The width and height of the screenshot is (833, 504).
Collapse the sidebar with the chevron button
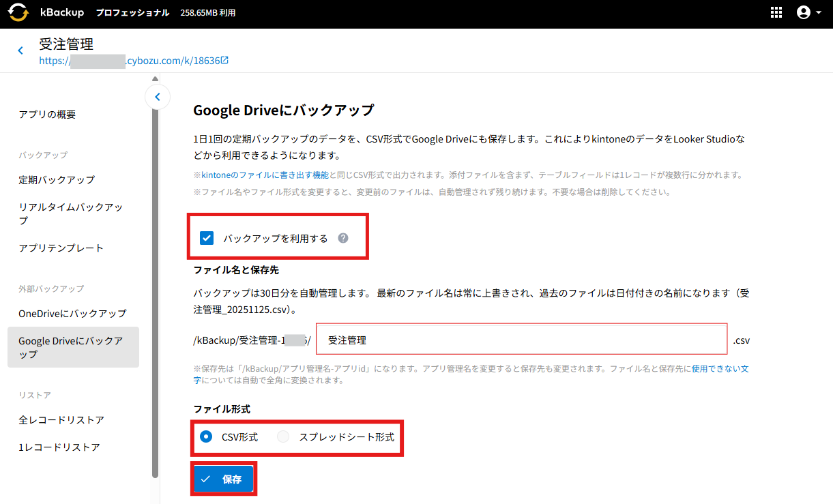pos(158,97)
